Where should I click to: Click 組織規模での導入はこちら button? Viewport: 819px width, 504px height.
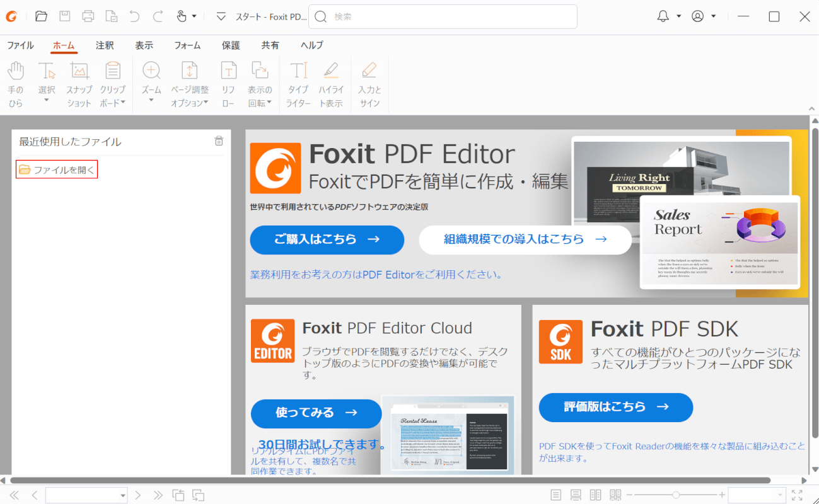click(x=525, y=239)
